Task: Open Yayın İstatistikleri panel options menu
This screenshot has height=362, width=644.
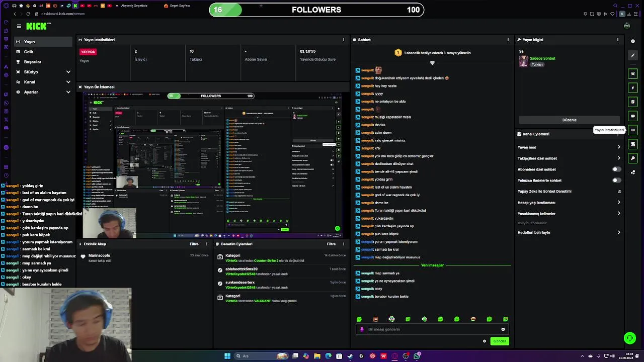Action: point(344,40)
